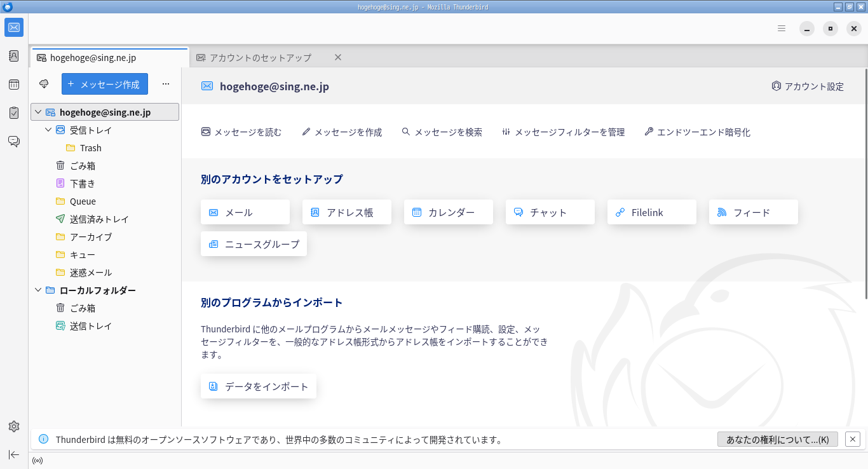Click the データをインポート button
This screenshot has width=868, height=469.
[259, 386]
